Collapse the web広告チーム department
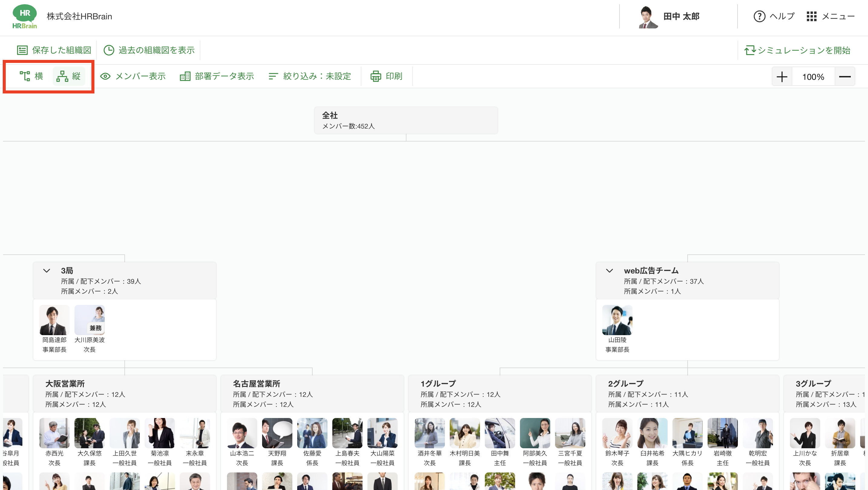Screen dimensions: 868x490 [609, 270]
